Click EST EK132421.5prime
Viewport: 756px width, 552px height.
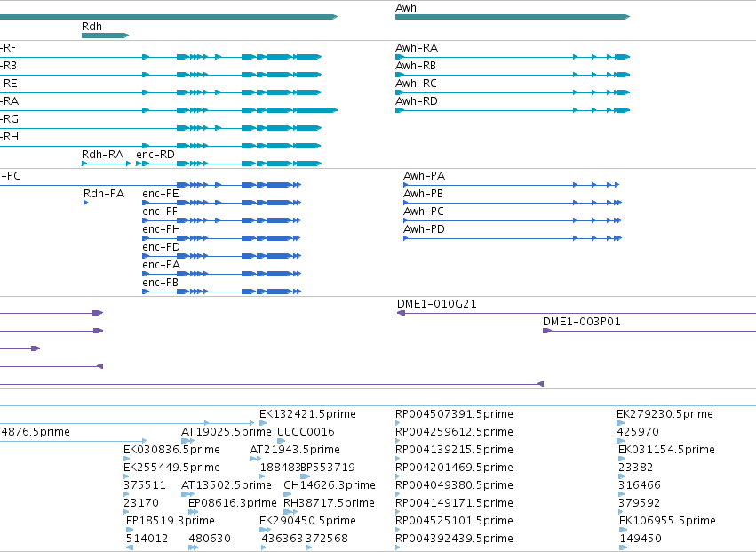pos(307,414)
